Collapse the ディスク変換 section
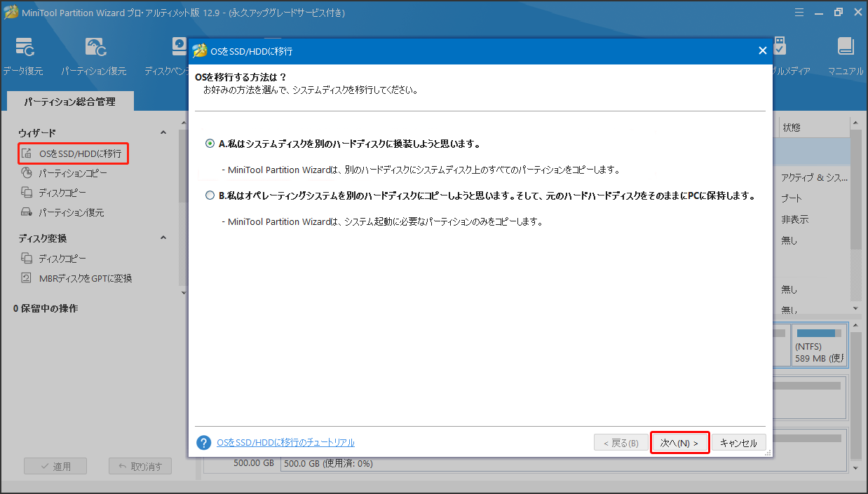 pyautogui.click(x=163, y=237)
